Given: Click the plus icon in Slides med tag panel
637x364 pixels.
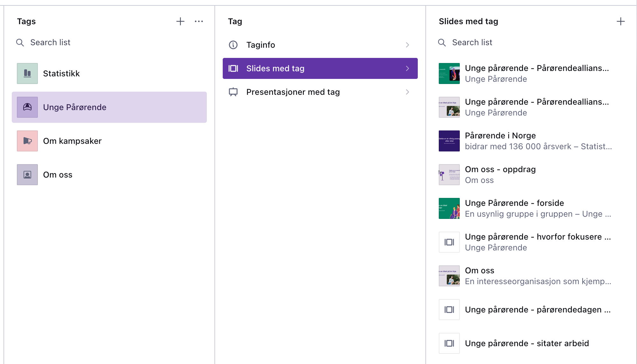Looking at the screenshot, I should pyautogui.click(x=620, y=21).
